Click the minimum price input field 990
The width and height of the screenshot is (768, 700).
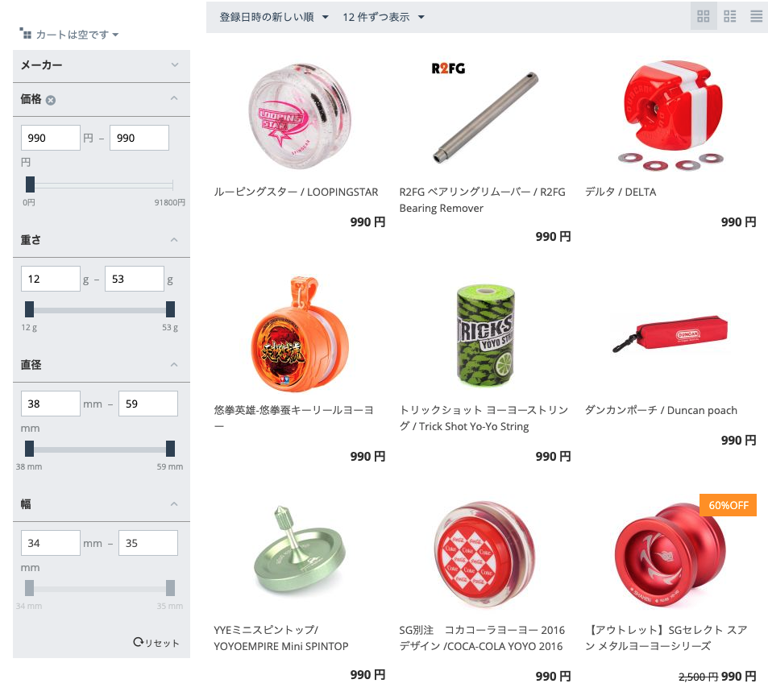point(51,138)
